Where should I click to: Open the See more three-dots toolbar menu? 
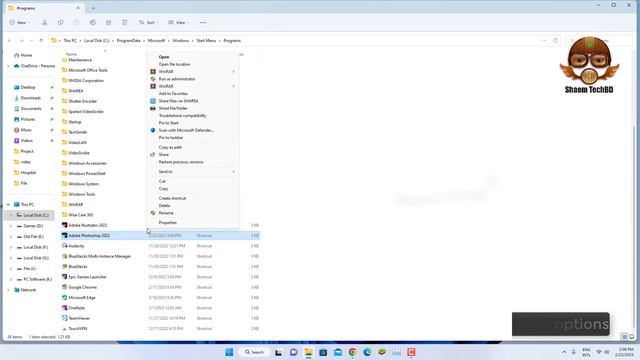tap(203, 22)
